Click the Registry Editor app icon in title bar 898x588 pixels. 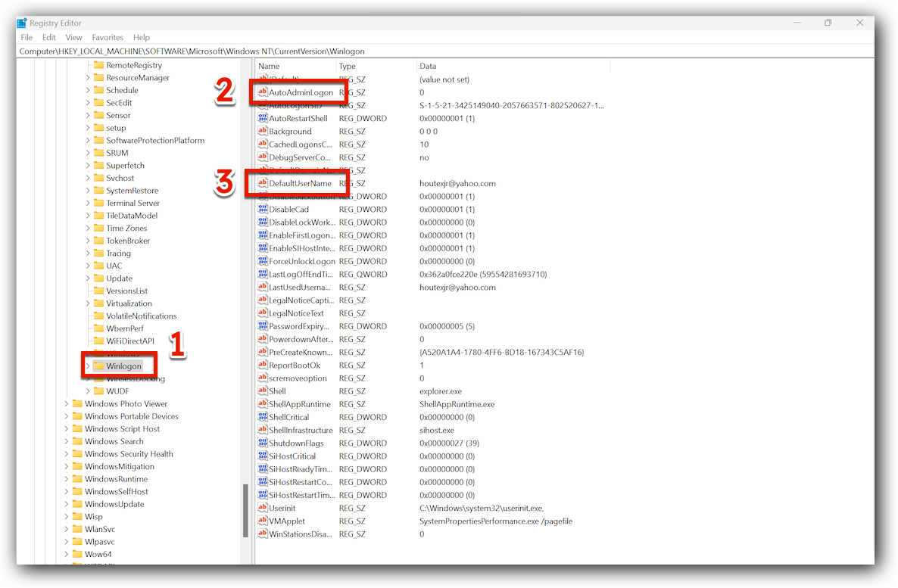22,23
